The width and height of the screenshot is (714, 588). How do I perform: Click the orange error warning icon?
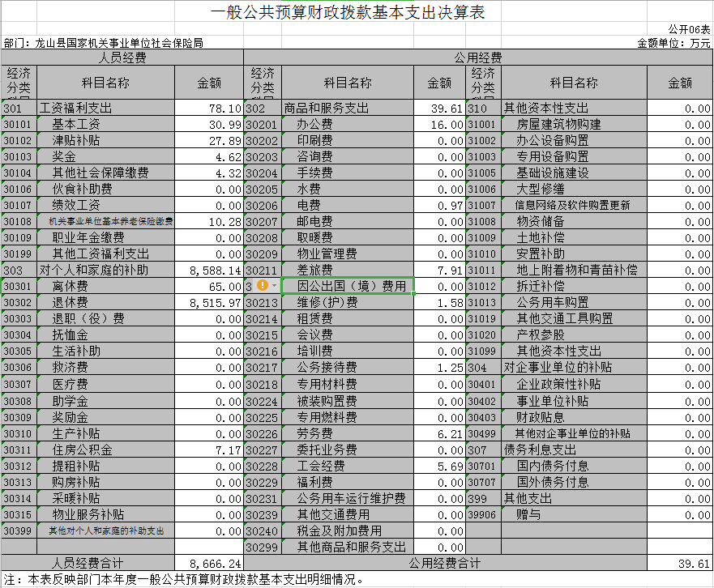[x=263, y=285]
